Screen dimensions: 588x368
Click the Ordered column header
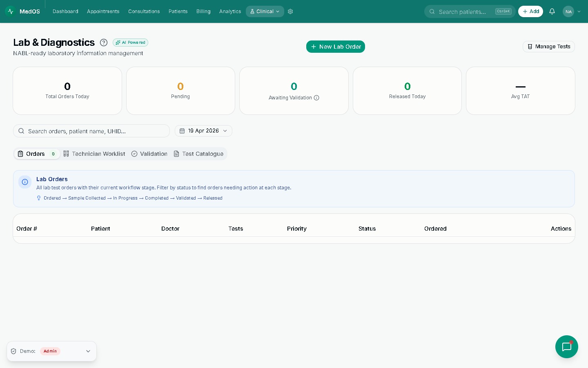tap(435, 229)
